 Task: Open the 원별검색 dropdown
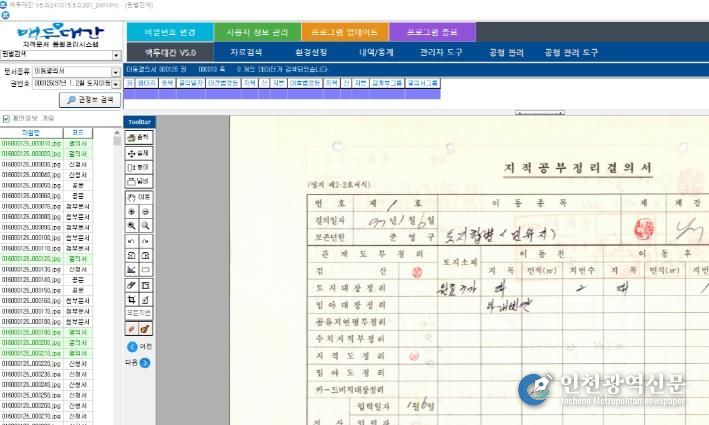point(116,56)
